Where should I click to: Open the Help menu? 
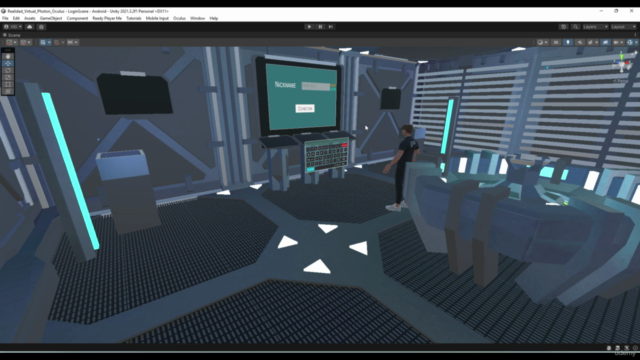coord(213,18)
